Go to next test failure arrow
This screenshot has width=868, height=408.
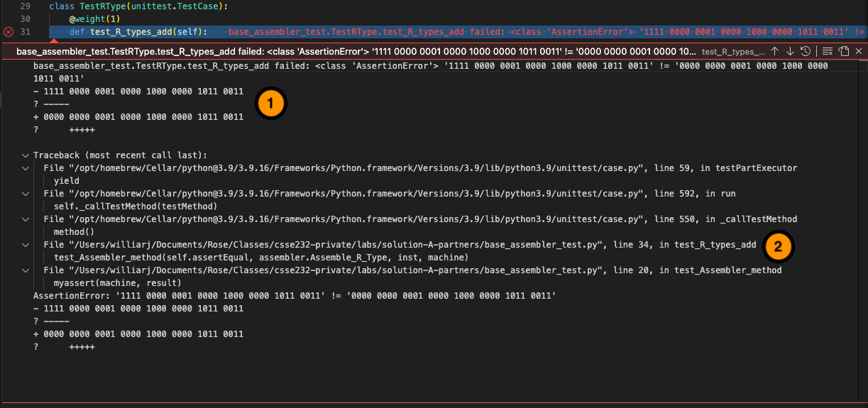[790, 51]
